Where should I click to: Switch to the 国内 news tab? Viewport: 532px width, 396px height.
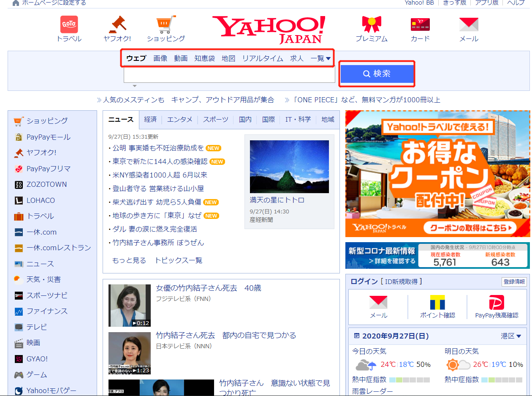pos(245,120)
